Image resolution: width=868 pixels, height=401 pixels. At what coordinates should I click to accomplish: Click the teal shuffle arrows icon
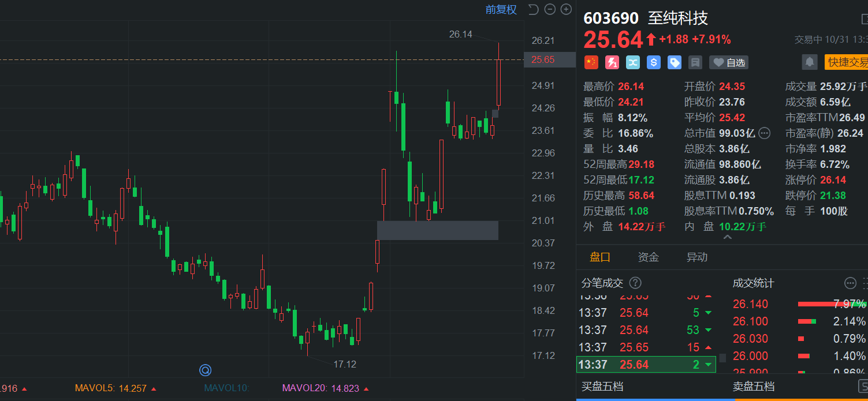[633, 62]
